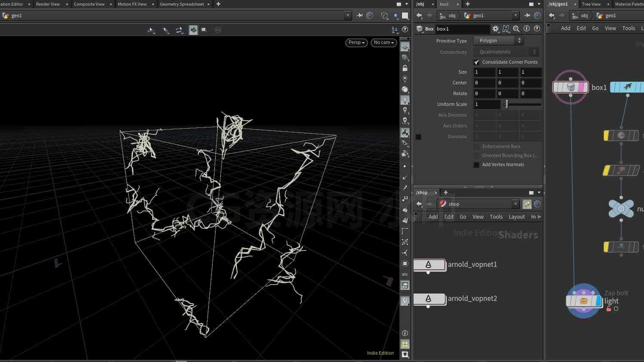The width and height of the screenshot is (644, 362).
Task: Toggle the pink flag on the box1 node
Action: pos(582,87)
